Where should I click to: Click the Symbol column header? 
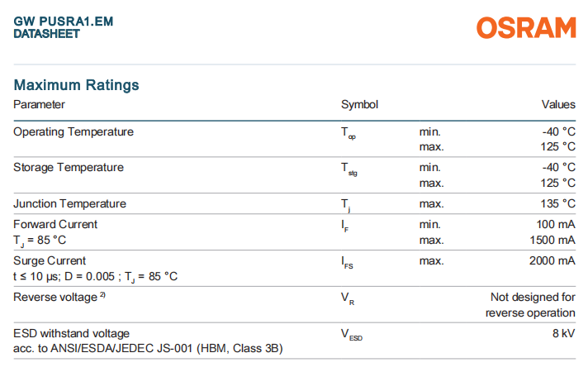pyautogui.click(x=359, y=105)
